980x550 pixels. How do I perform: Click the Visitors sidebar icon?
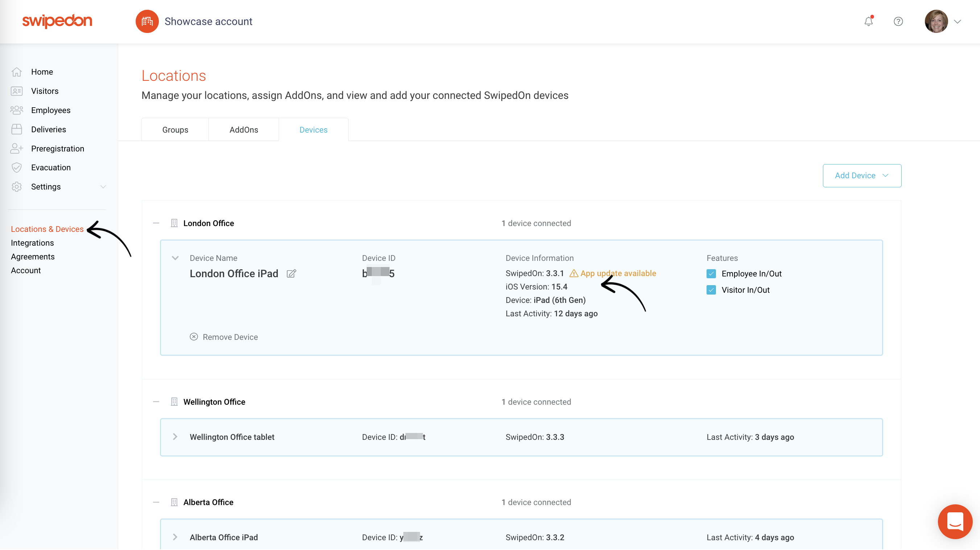click(x=17, y=90)
